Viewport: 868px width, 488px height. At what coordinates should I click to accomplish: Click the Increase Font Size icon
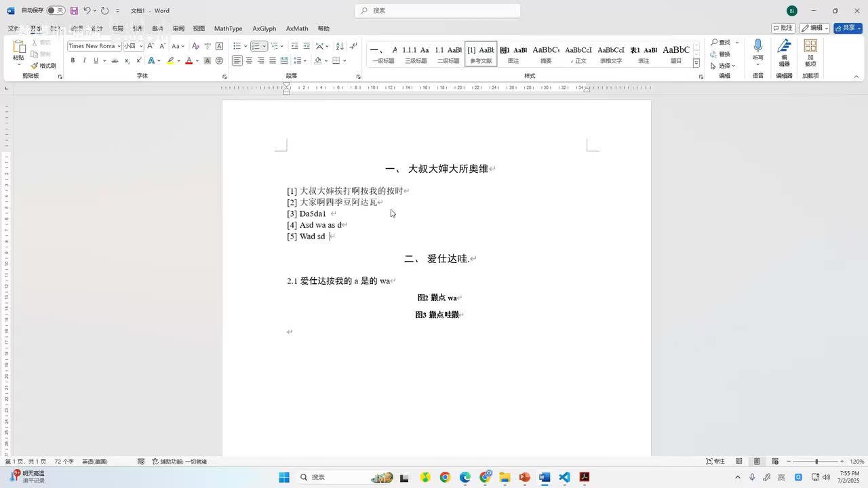[151, 46]
